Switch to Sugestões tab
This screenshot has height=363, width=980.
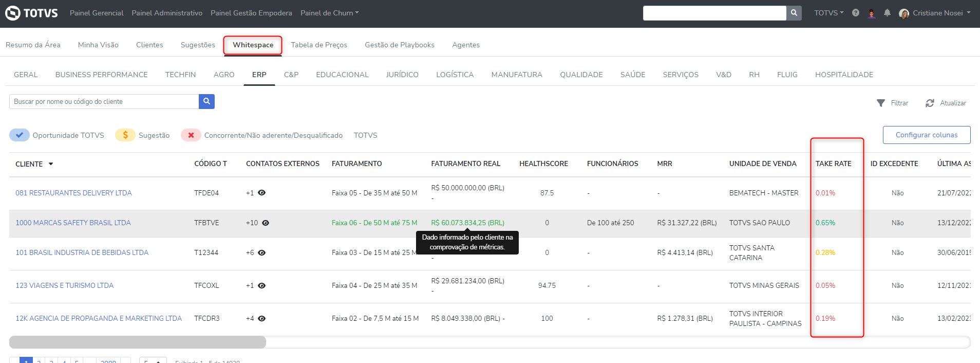[198, 45]
